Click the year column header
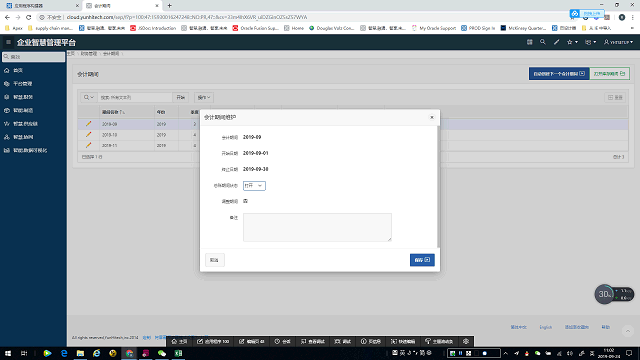The height and width of the screenshot is (360, 640). 161,112
